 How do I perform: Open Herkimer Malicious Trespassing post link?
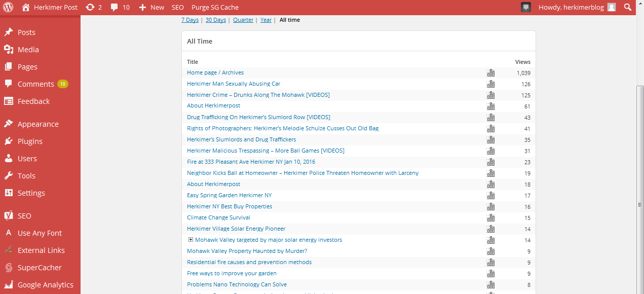tap(266, 151)
